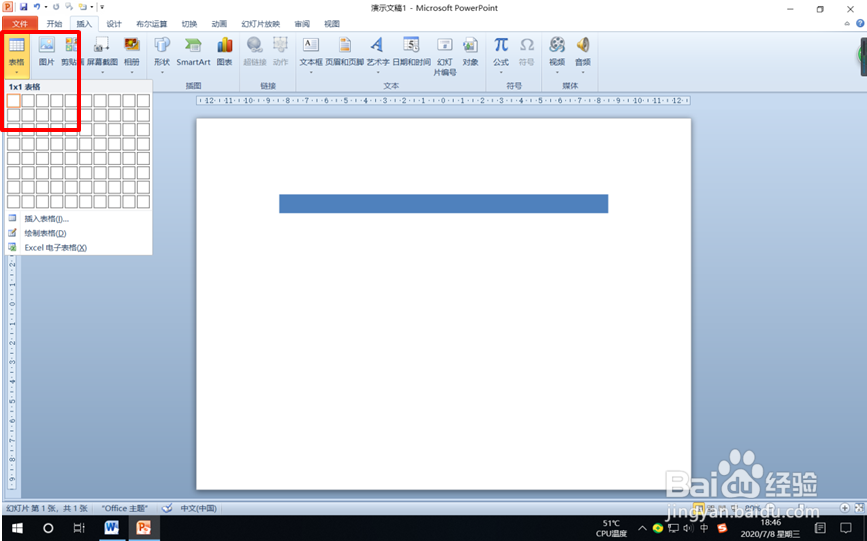Switch to the 视图 (View) tab
The image size is (867, 541).
[x=332, y=24]
